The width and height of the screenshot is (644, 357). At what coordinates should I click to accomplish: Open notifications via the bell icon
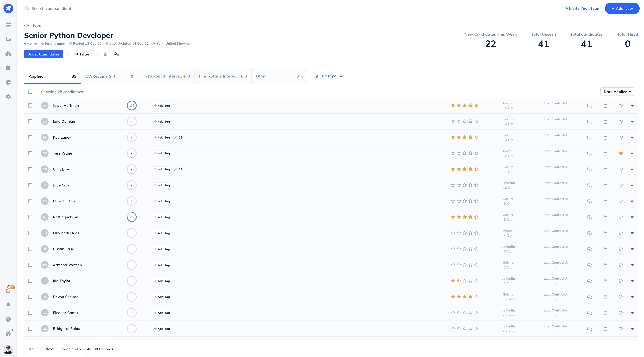click(x=8, y=305)
